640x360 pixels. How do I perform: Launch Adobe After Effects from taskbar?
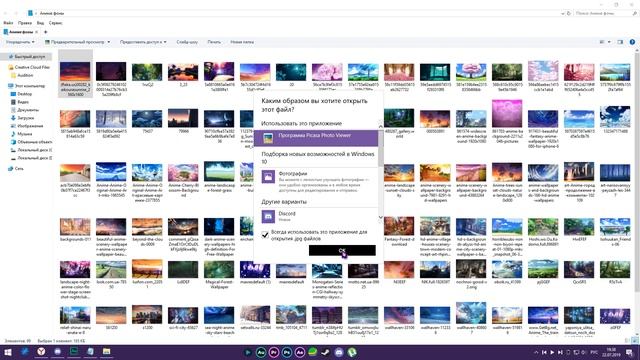coord(300,352)
